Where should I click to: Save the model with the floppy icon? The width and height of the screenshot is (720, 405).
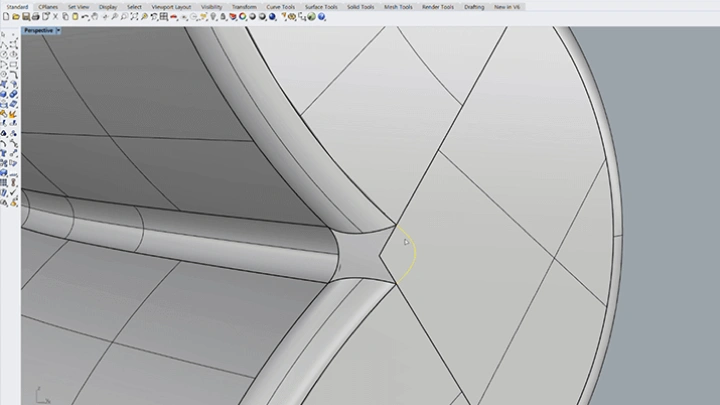(x=25, y=17)
